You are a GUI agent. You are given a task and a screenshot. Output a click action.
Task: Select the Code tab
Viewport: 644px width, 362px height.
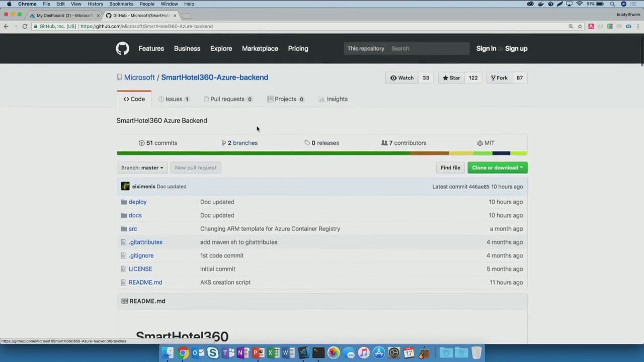pos(134,99)
